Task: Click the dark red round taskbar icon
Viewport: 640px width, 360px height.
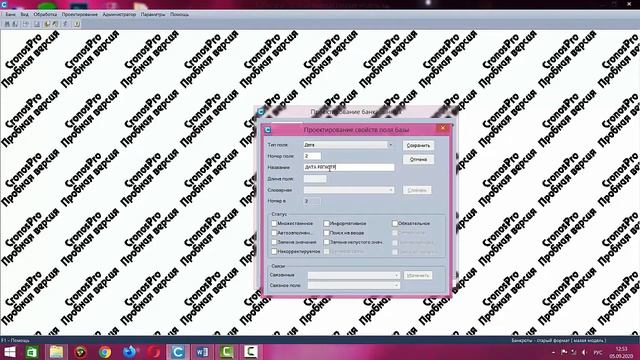Action: (x=81, y=352)
